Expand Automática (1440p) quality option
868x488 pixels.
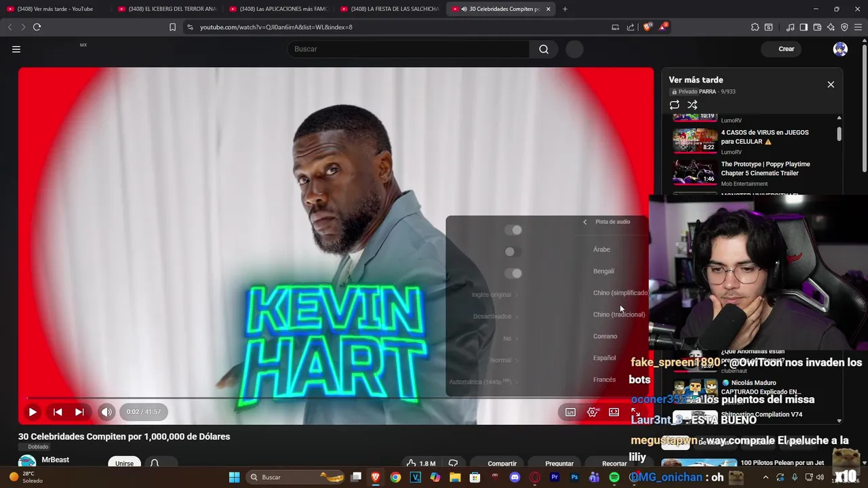(484, 382)
